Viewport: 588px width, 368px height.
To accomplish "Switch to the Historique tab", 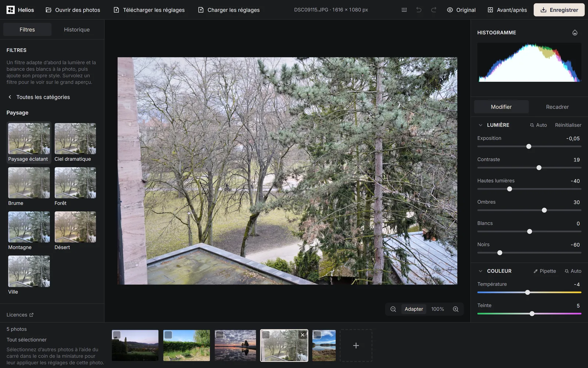I will (77, 30).
